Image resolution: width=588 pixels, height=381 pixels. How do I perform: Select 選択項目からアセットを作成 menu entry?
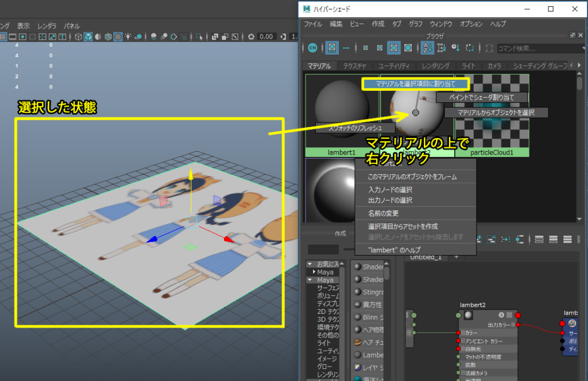[416, 227]
